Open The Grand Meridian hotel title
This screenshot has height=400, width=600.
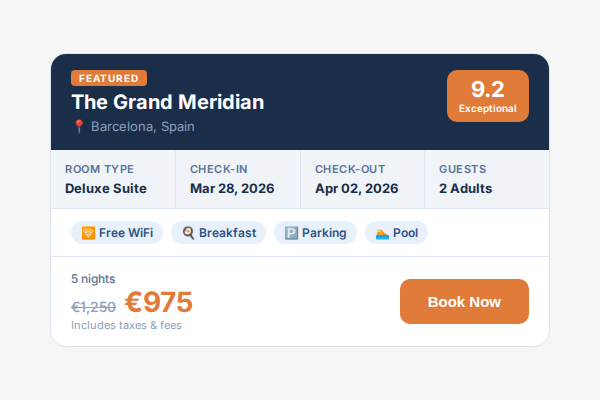168,102
